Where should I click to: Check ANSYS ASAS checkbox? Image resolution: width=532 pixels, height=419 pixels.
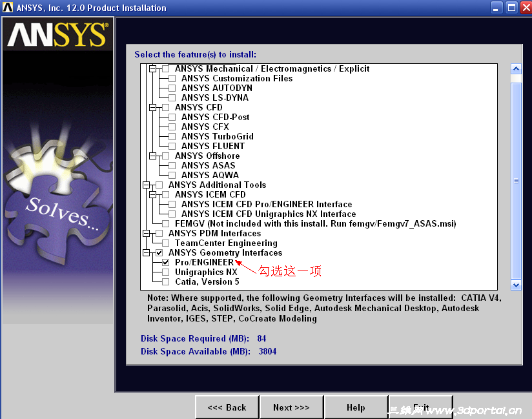tap(172, 165)
